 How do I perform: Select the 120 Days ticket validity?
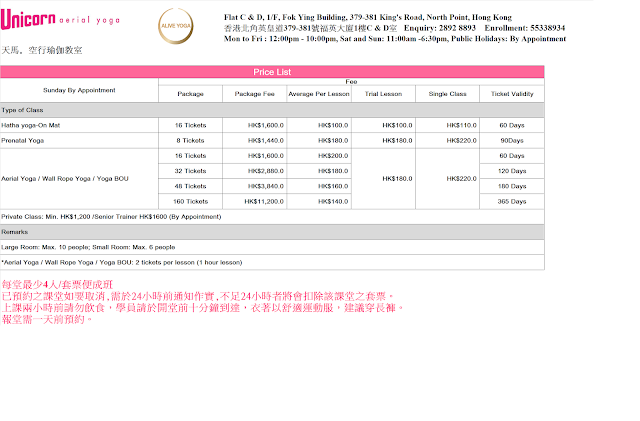click(512, 171)
